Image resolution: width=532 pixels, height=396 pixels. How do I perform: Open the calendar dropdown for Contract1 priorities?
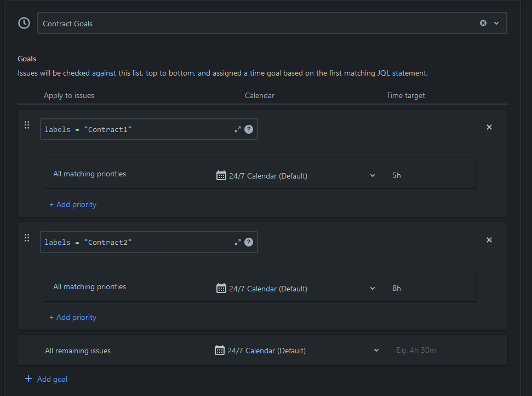(373, 175)
